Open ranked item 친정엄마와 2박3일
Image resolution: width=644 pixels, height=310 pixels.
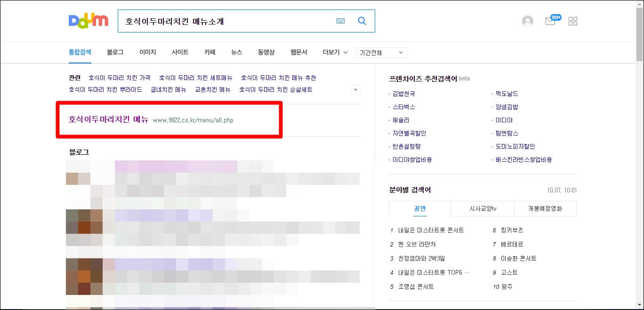(x=422, y=258)
